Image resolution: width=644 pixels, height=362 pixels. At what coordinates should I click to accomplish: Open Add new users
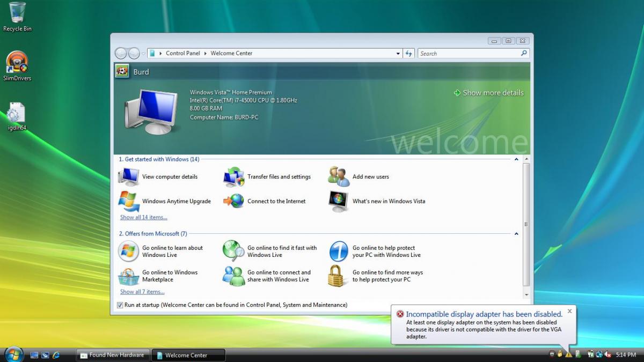tap(358, 176)
